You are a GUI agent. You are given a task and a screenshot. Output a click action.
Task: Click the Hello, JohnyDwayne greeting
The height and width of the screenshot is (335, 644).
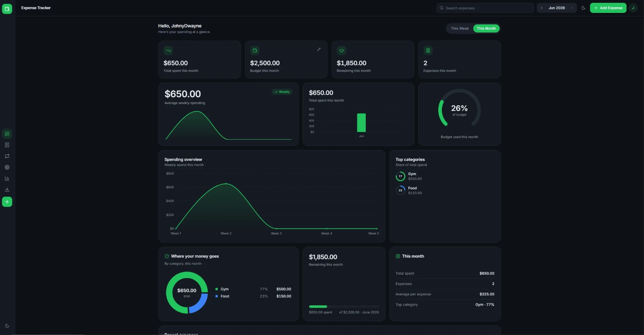(180, 26)
